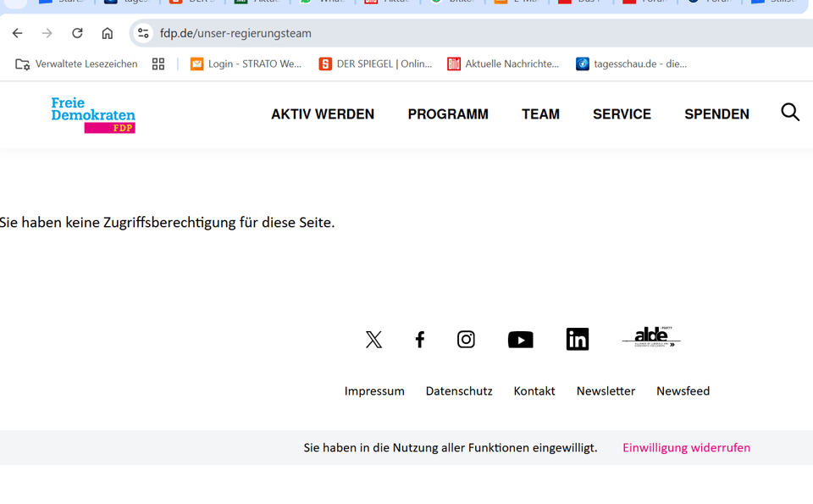Open the ALDE Party logo link
813x504 pixels.
point(651,337)
